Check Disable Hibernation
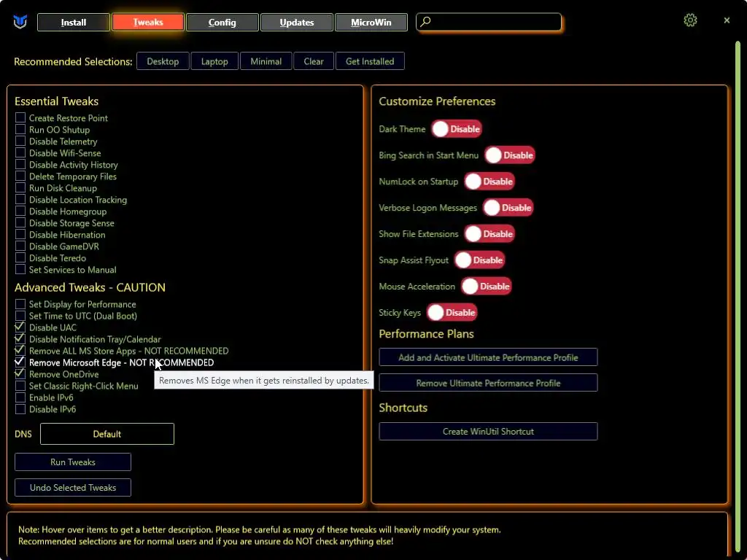747x560 pixels. point(20,234)
